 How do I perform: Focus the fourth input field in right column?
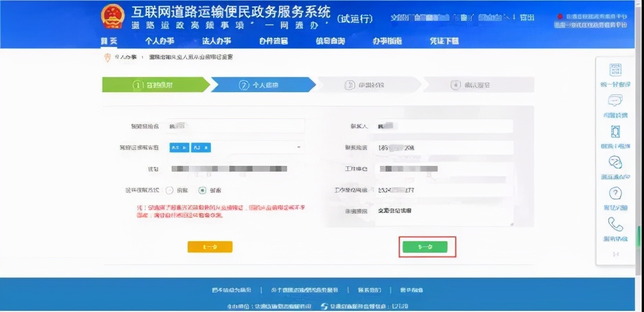click(x=444, y=190)
